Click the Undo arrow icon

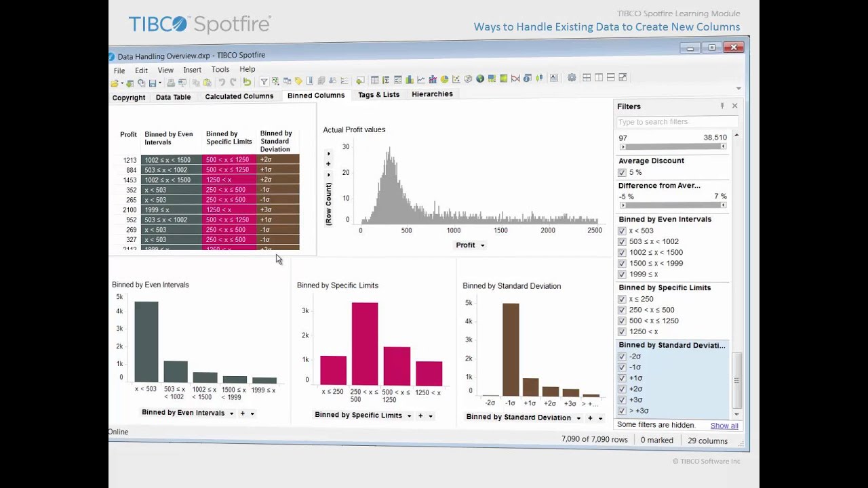point(222,82)
